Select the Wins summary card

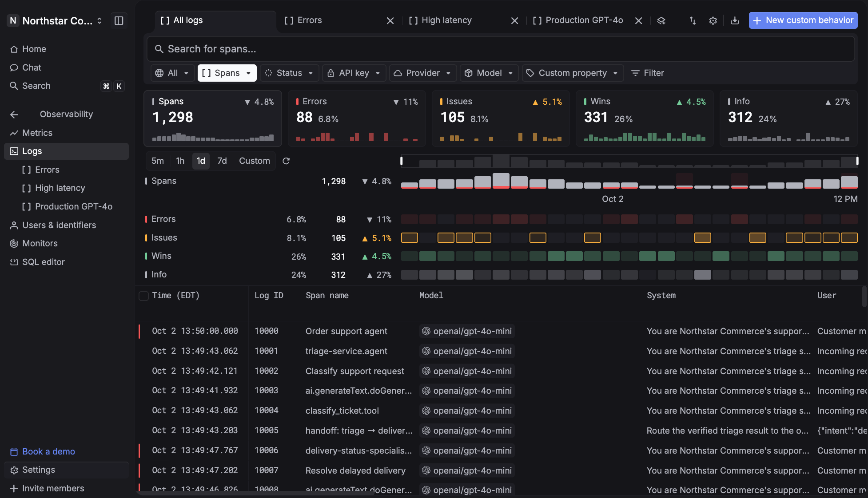(x=645, y=119)
